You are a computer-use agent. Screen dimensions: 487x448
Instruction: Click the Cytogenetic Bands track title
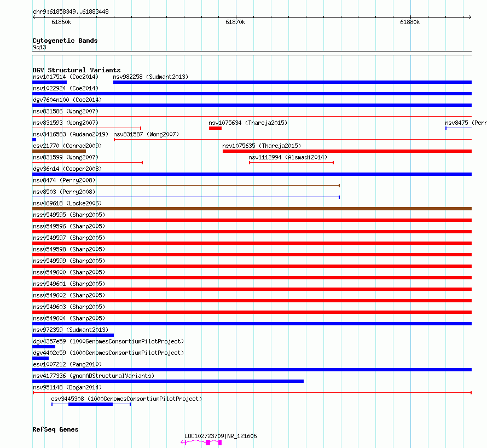[65, 41]
